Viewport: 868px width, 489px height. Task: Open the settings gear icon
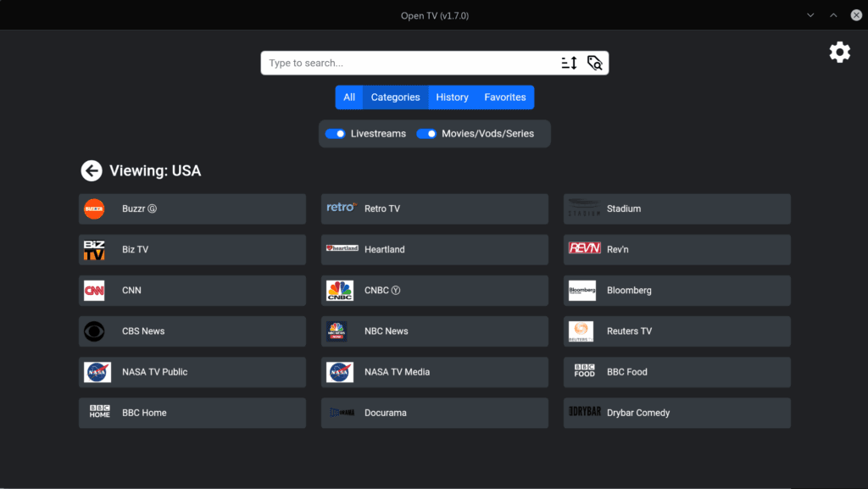[x=839, y=53]
